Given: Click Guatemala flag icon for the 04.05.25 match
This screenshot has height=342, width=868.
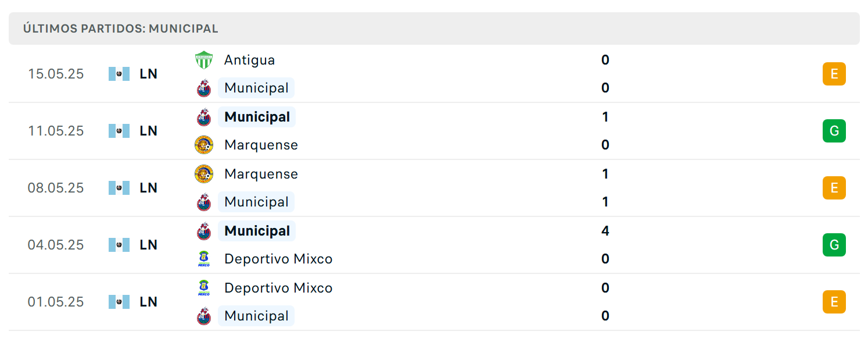Looking at the screenshot, I should point(119,245).
